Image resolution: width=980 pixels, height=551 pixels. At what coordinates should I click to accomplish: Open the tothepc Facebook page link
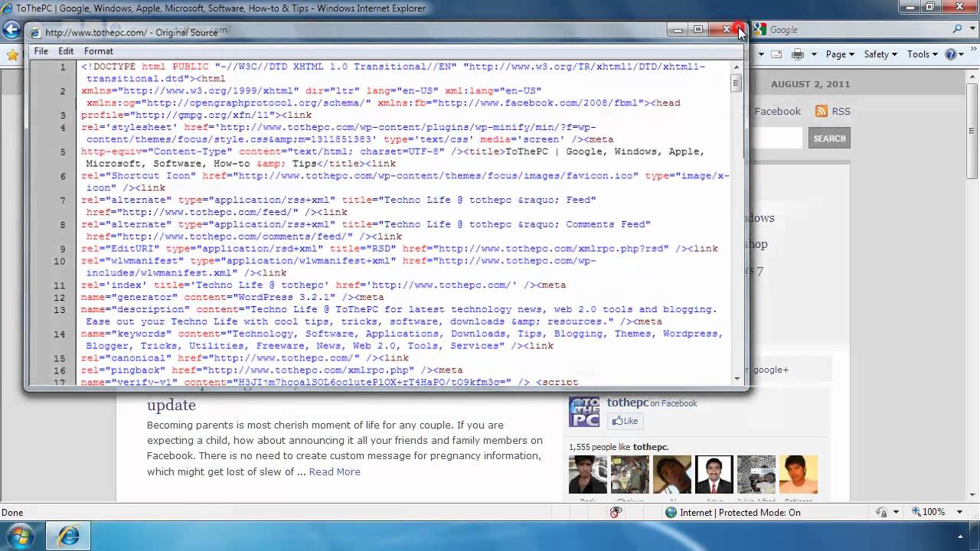click(628, 403)
